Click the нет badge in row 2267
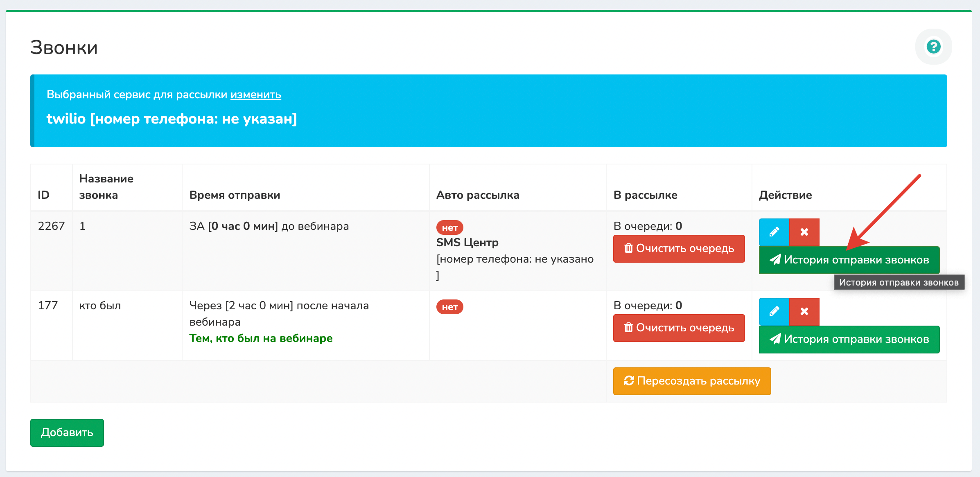Screen dimensions: 980x477 point(449,227)
